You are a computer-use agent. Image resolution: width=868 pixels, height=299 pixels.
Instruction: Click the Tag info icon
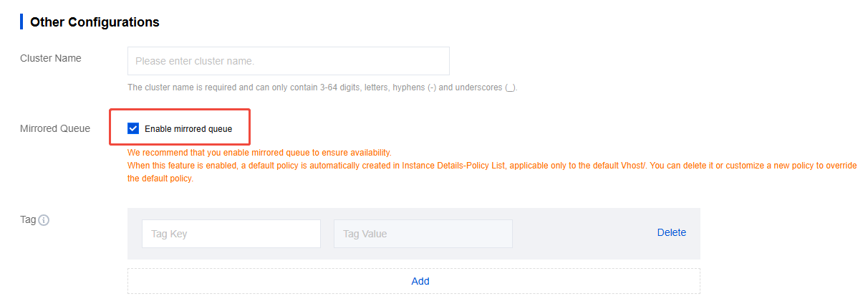click(x=44, y=220)
